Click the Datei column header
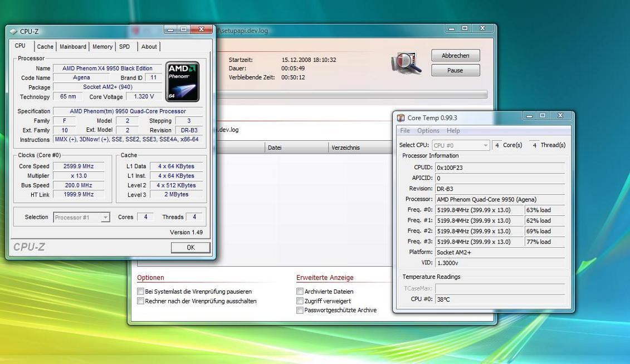This screenshot has height=364, width=630. point(296,147)
